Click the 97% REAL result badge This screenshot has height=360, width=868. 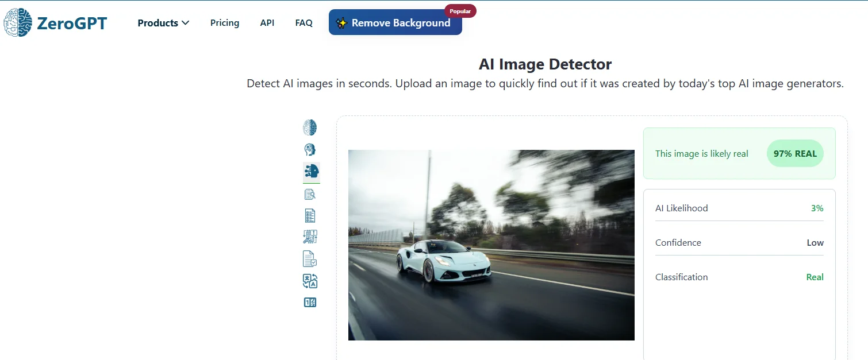(795, 154)
